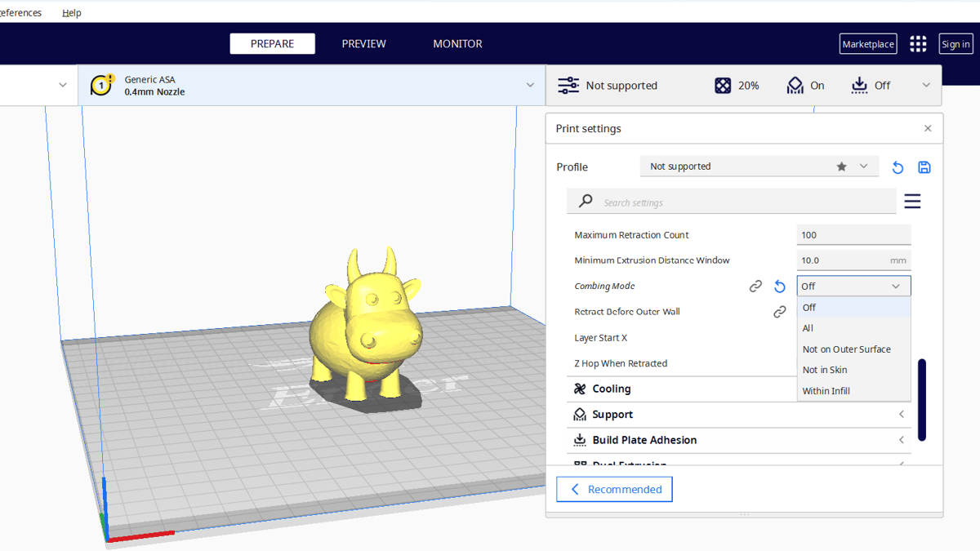The height and width of the screenshot is (551, 980).
Task: Switch to the PREVIEW stage tab
Action: (x=363, y=44)
